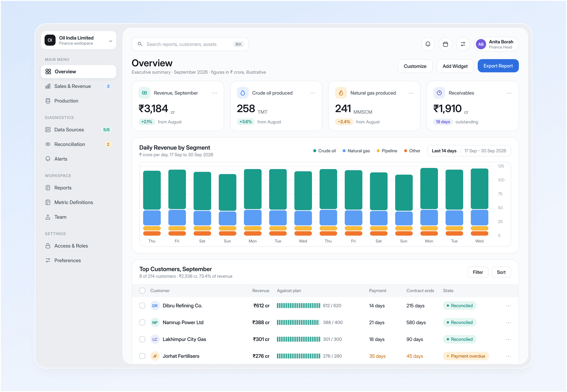The width and height of the screenshot is (567, 392).
Task: Check the Jorhat Fertilisers row checkbox
Action: coord(142,356)
